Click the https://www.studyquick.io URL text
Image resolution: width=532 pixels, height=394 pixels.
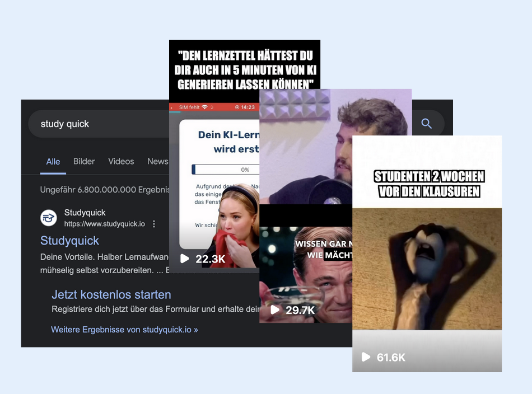pos(104,224)
